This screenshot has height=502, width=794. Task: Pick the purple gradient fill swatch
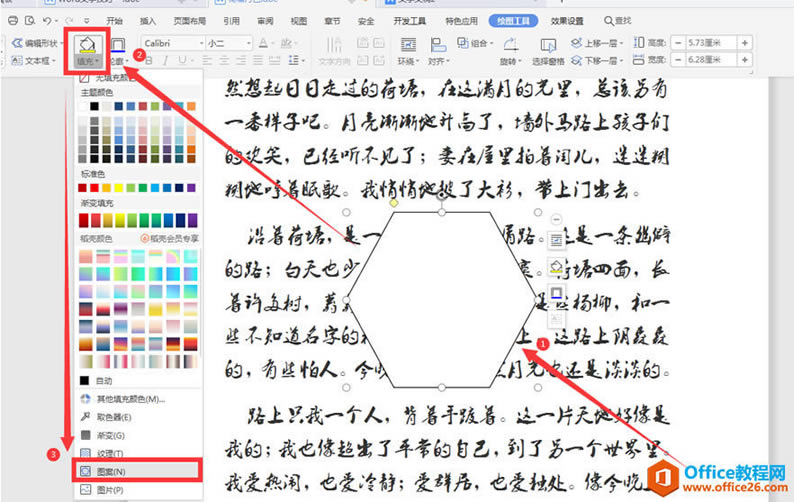pos(192,220)
